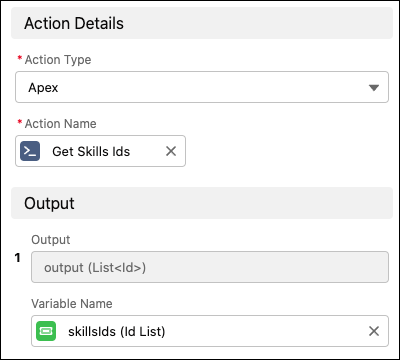
Task: Click the skillsIds (Id List) text
Action: (117, 331)
